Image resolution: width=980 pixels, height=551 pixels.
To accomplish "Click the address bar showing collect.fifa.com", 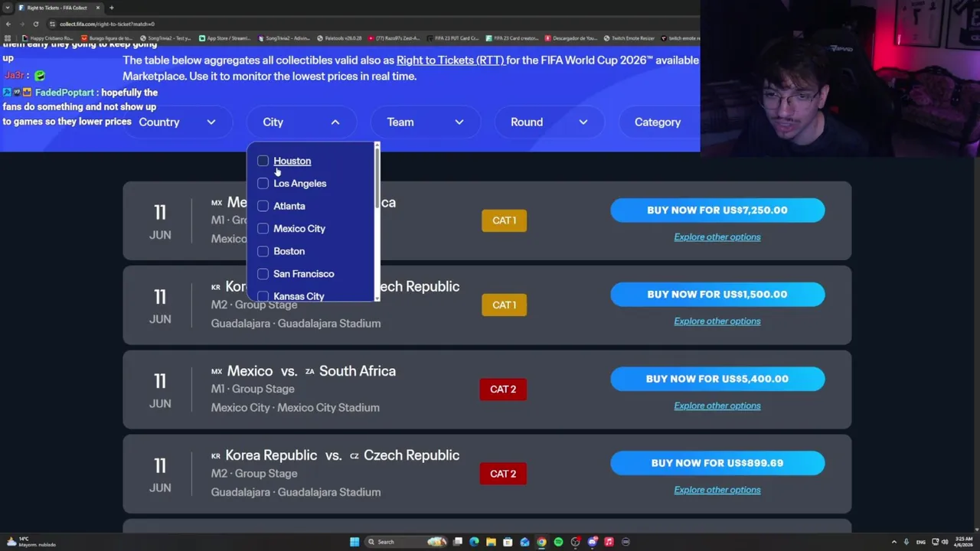I will pos(367,24).
